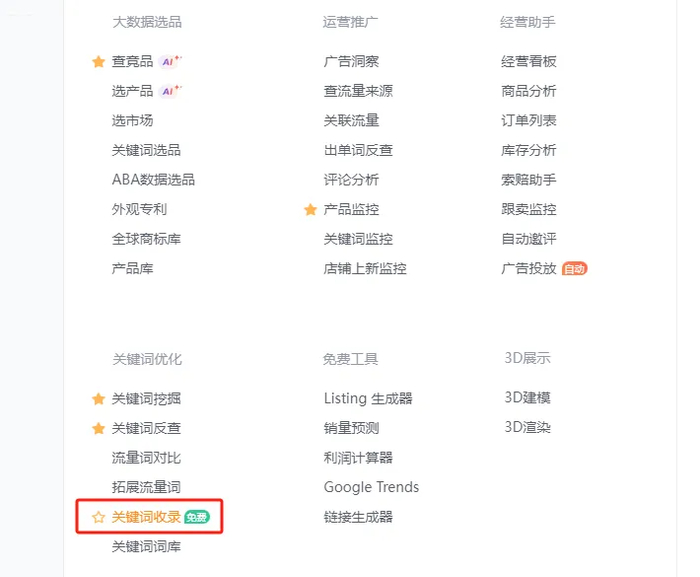Open the 利润计算器 tool
This screenshot has width=700, height=577.
(358, 458)
